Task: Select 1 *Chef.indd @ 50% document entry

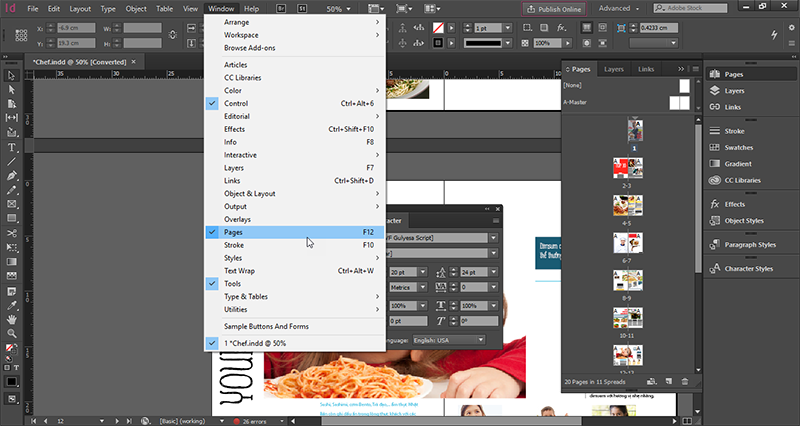Action: (294, 343)
